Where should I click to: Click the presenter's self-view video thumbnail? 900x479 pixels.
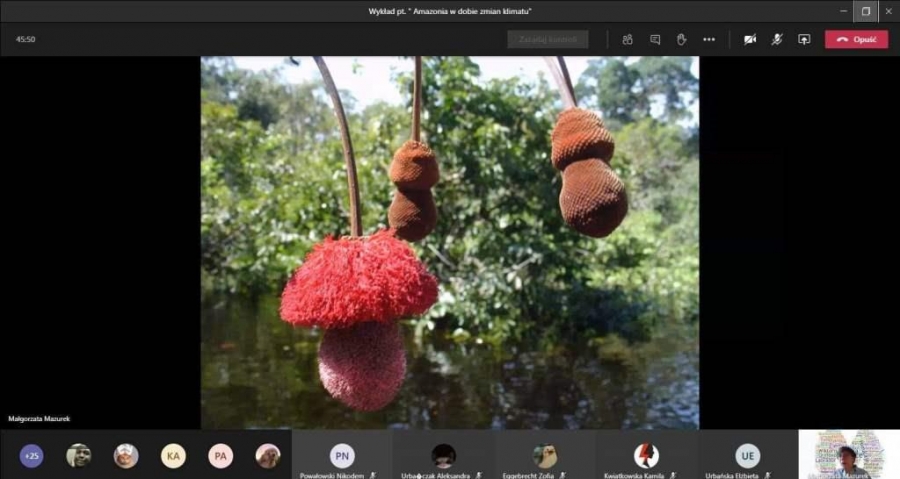click(848, 454)
